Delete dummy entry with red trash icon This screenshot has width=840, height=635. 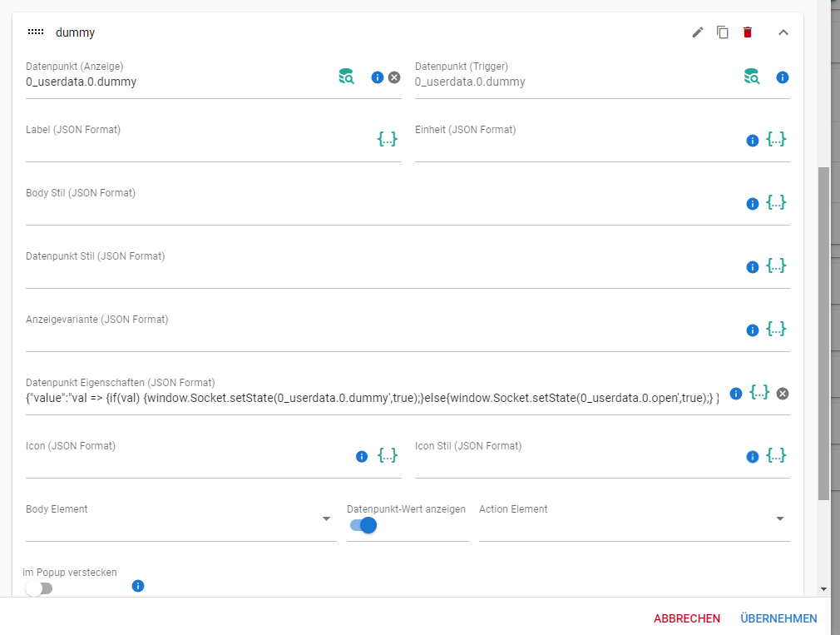tap(748, 32)
